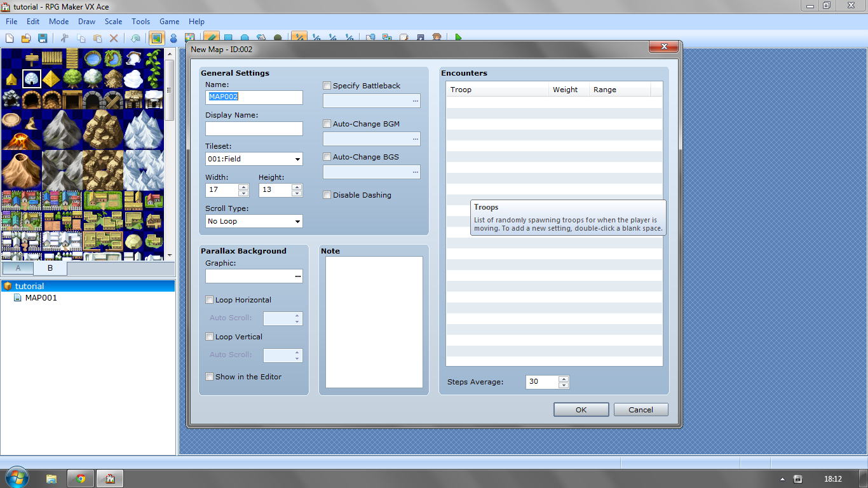This screenshot has width=868, height=488.
Task: Cancel the New Map dialog
Action: (641, 410)
